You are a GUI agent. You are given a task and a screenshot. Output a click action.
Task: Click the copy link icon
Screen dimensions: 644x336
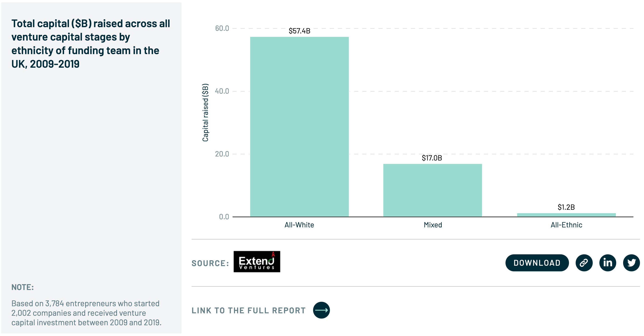(x=584, y=263)
